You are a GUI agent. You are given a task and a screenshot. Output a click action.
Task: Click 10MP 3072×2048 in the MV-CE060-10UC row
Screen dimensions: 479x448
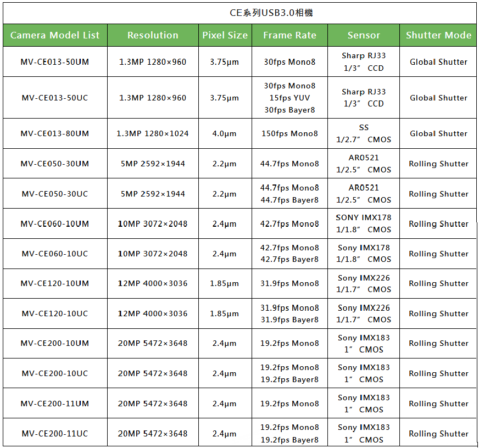pos(153,254)
